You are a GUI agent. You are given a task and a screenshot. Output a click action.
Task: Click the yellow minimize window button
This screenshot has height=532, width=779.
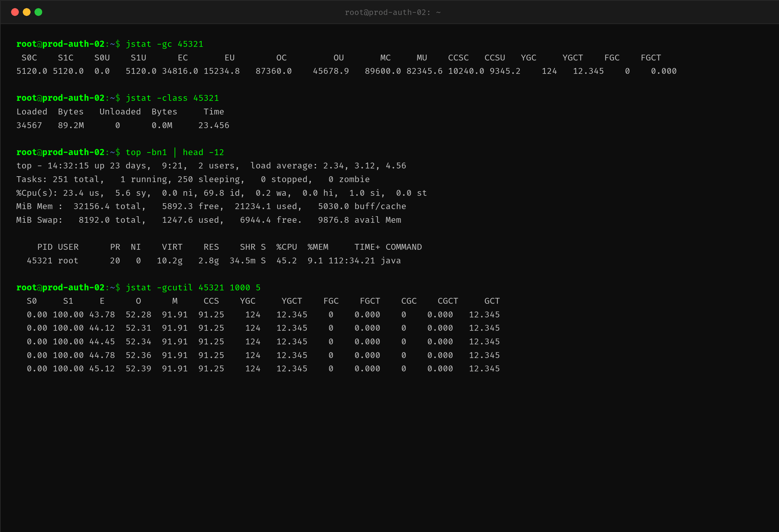26,12
